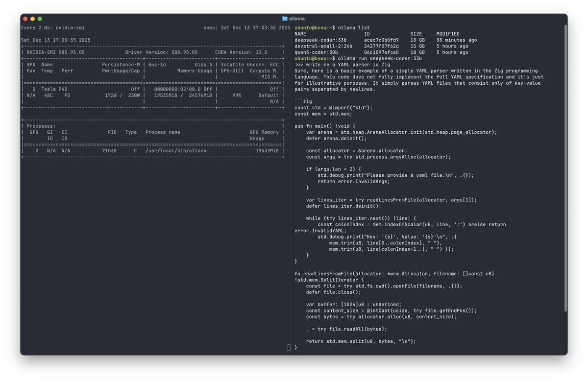Click 'var buffer: [1024]u8 = undefined;' line
The width and height of the screenshot is (588, 382).
[354, 304]
